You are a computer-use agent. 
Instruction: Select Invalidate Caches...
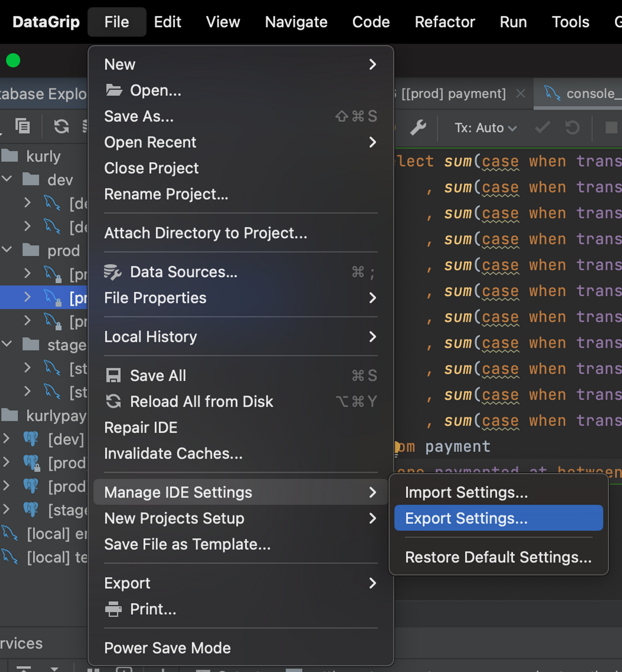(x=241, y=453)
